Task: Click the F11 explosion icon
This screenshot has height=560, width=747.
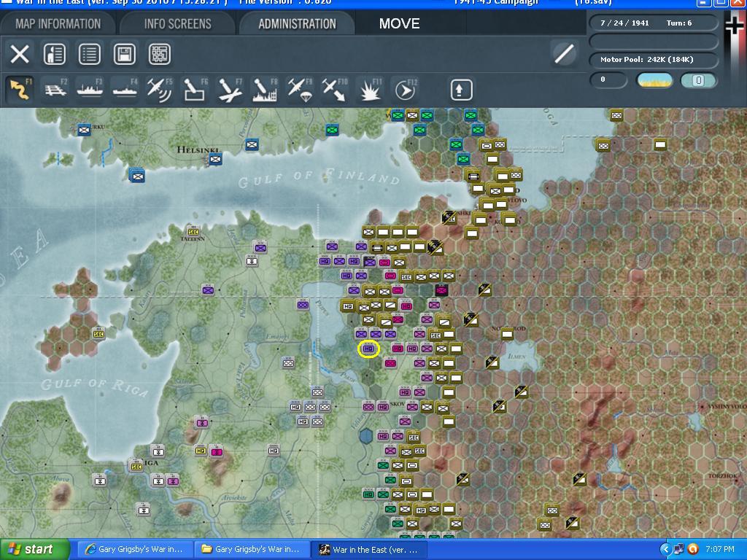Action: pyautogui.click(x=370, y=89)
